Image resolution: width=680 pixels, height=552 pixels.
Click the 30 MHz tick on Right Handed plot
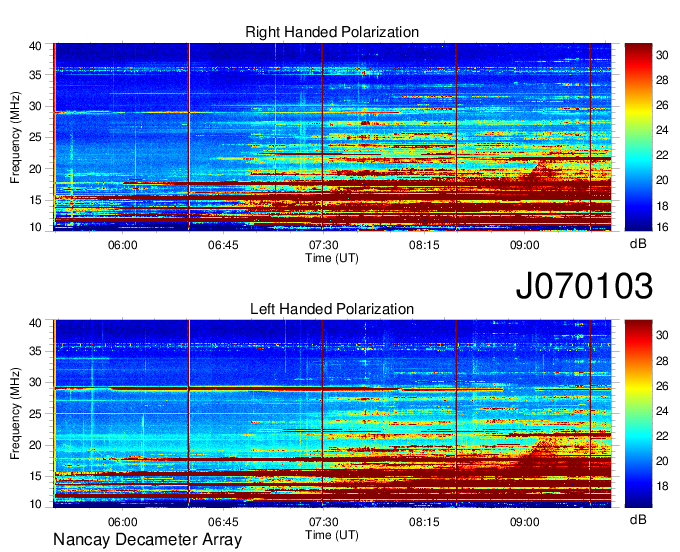pyautogui.click(x=35, y=106)
